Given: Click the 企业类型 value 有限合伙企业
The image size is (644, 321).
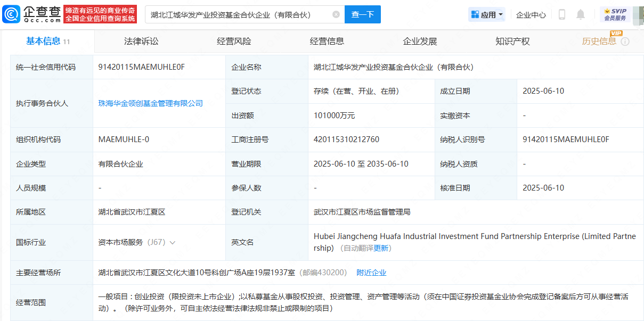Looking at the screenshot, I should tap(121, 164).
